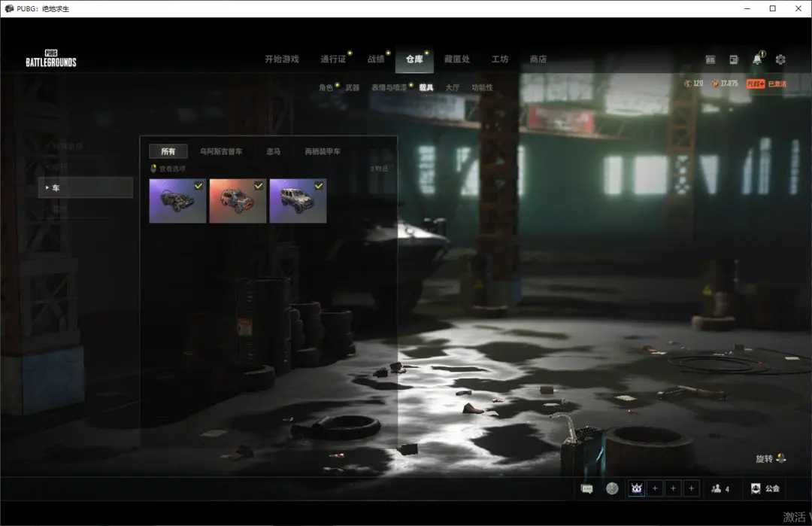The width and height of the screenshot is (812, 526).
Task: Click the round medal icon beside chat
Action: [x=612, y=488]
